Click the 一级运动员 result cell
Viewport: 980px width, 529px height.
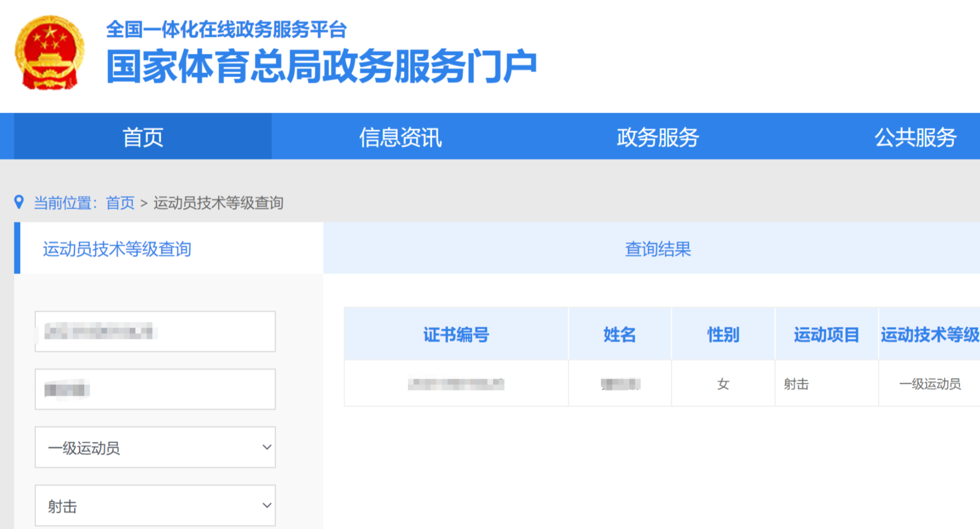(x=929, y=384)
